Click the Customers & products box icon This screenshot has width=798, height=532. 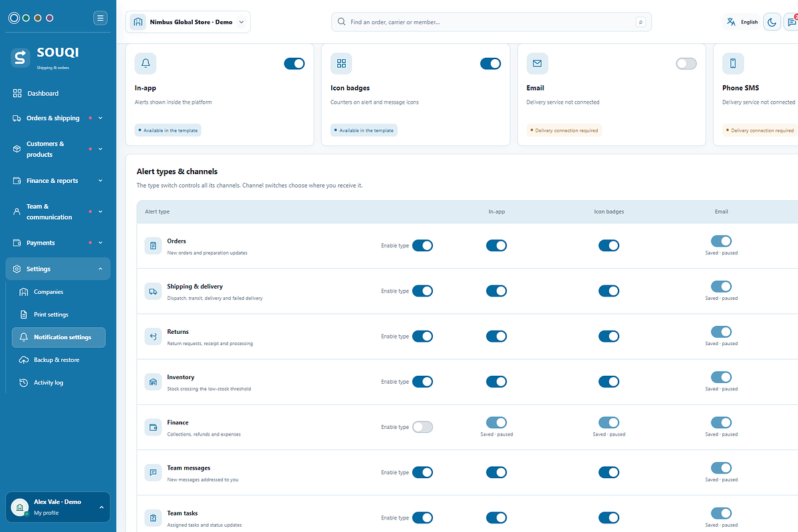point(17,149)
